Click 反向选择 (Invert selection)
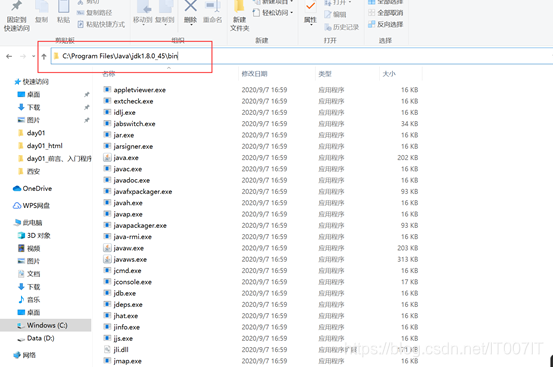Screen dimensions: 553x367 pos(385,24)
